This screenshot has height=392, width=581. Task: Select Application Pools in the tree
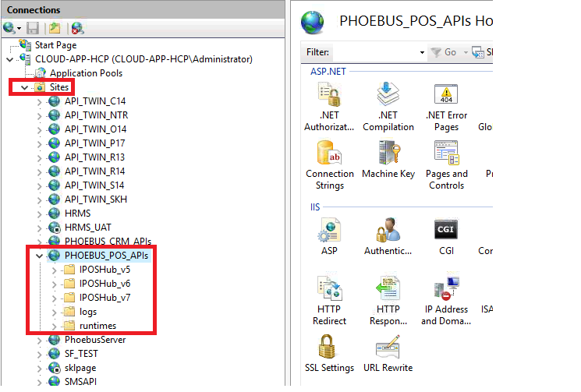[86, 73]
